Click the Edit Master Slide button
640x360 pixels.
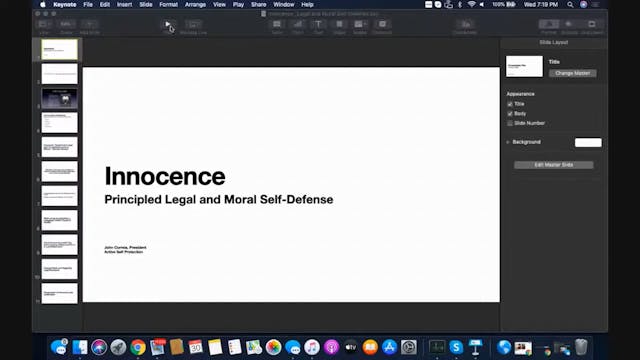[553, 165]
